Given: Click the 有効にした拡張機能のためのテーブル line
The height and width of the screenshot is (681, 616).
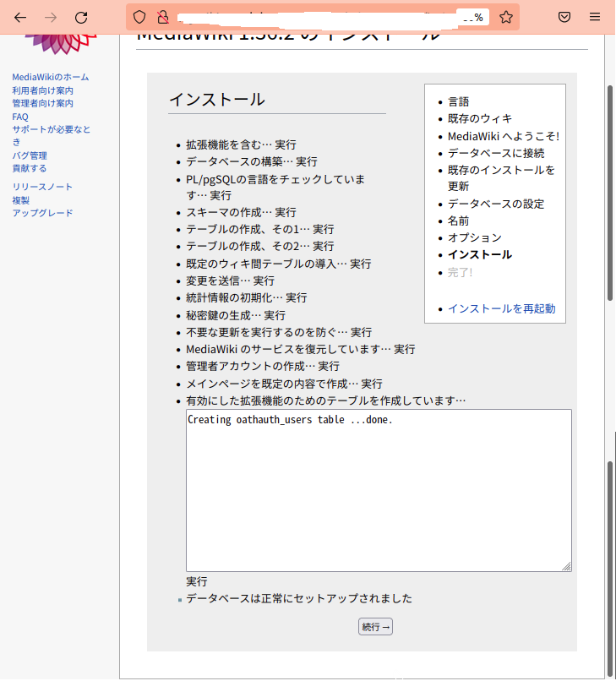Looking at the screenshot, I should coord(326,400).
